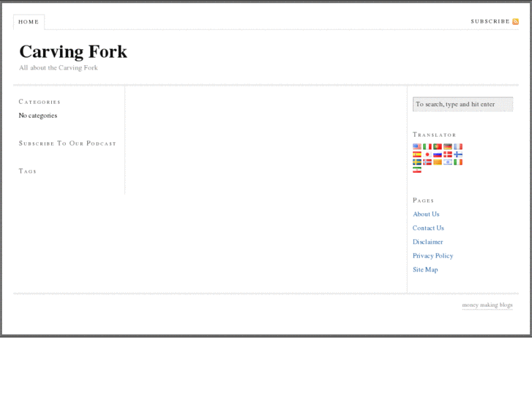Click the orange RSS feed icon

tap(515, 21)
